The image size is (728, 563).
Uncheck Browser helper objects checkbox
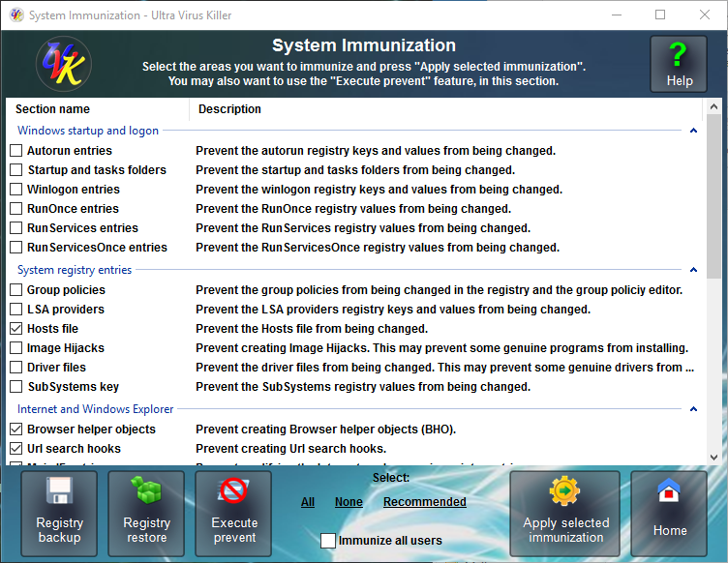point(16,429)
